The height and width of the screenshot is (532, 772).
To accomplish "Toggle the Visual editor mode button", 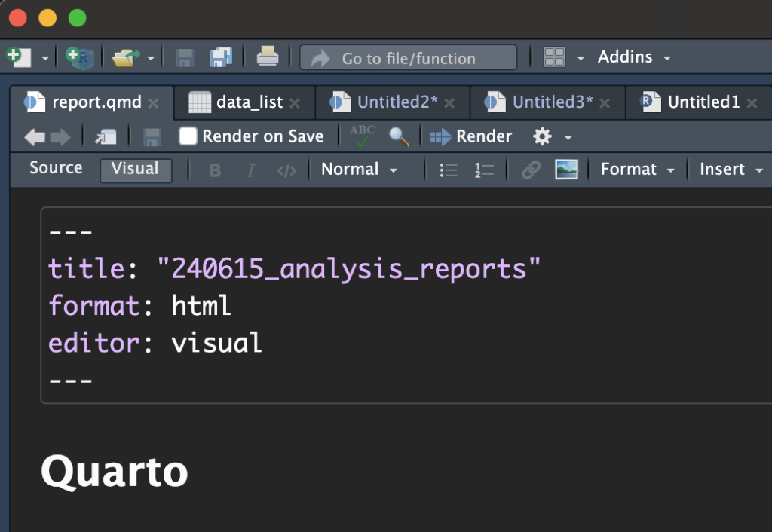I will tap(135, 169).
